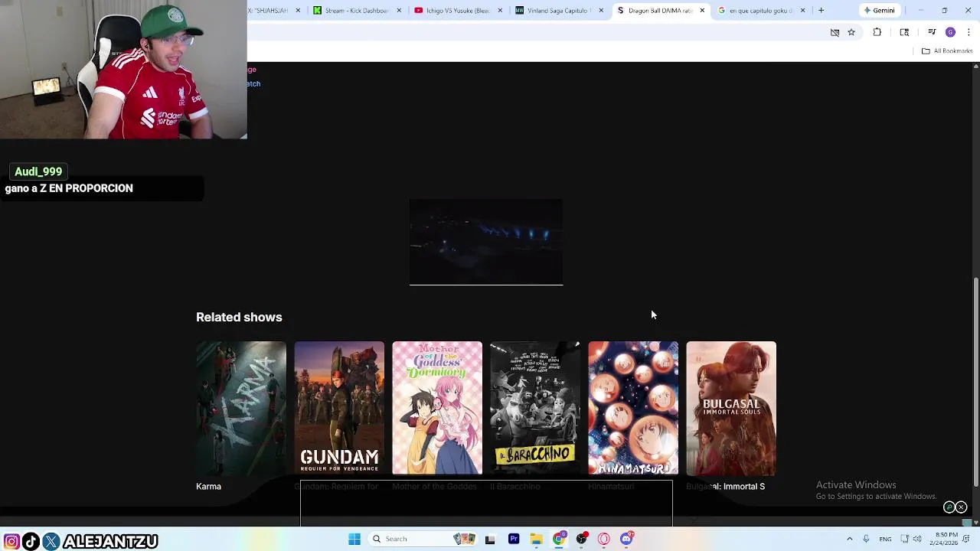Open the Karma show poster

click(241, 408)
